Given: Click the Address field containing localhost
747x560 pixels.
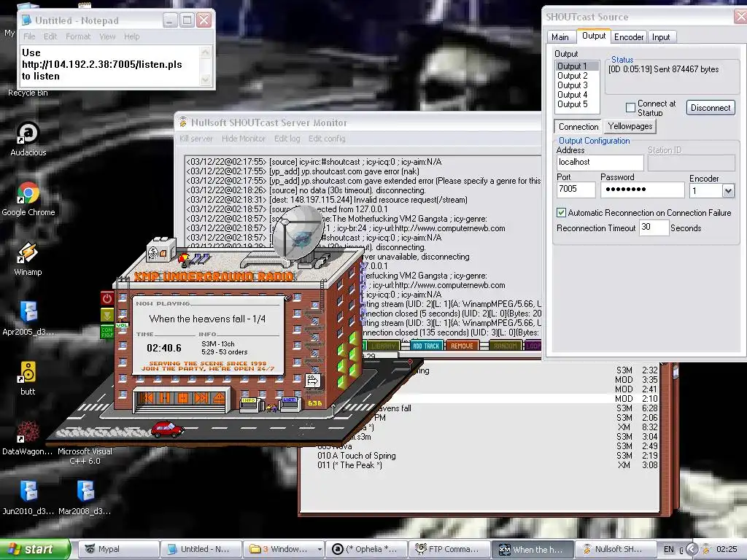Looking at the screenshot, I should point(600,163).
